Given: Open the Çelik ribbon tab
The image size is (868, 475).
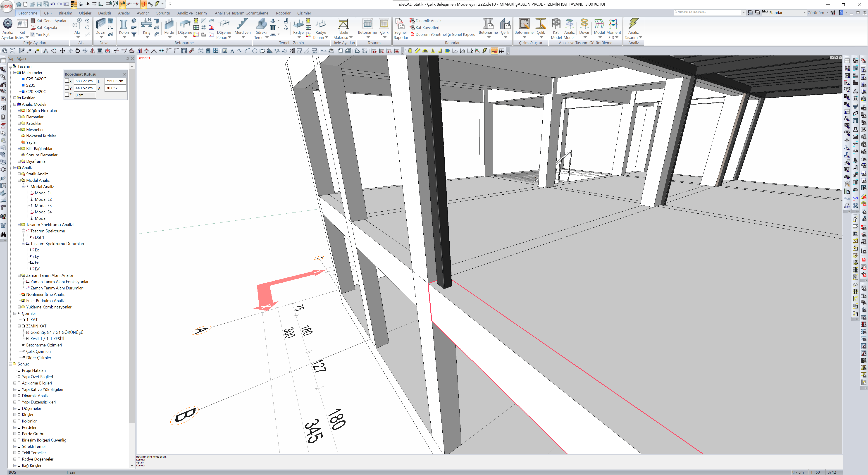Looking at the screenshot, I should click(48, 13).
